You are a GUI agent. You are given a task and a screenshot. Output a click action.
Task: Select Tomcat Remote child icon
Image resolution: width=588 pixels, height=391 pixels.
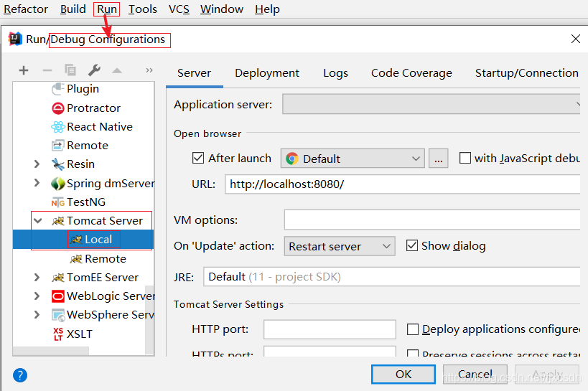coord(76,259)
